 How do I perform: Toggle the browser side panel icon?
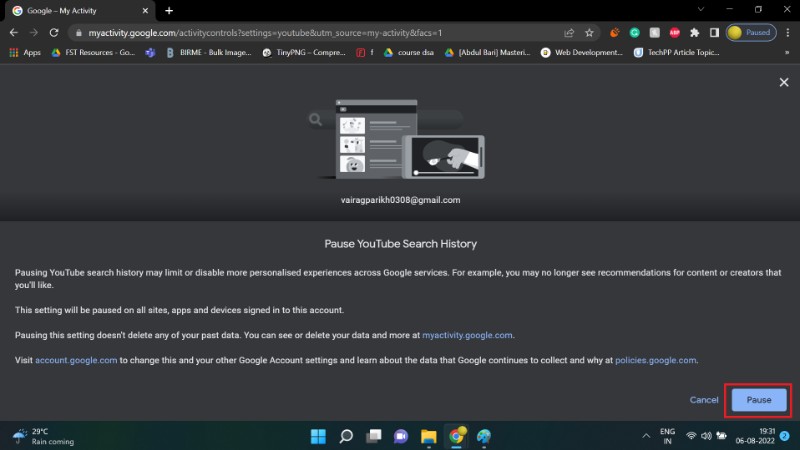(x=714, y=33)
